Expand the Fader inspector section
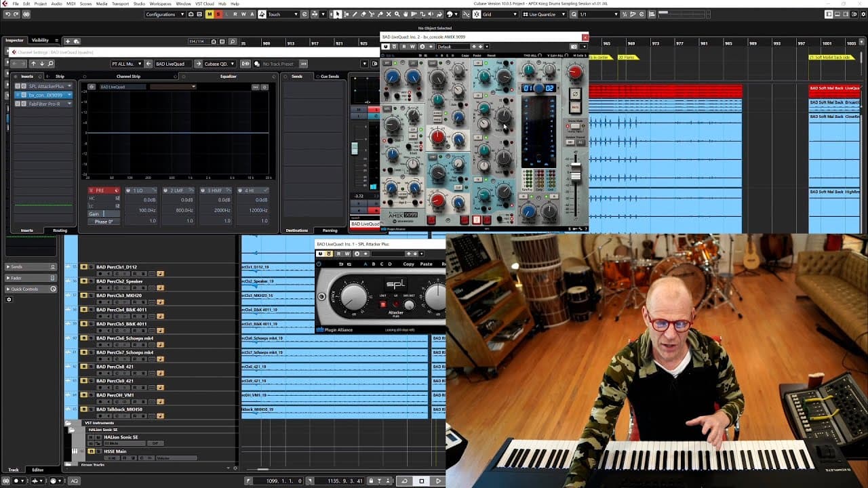Image resolution: width=868 pixels, height=488 pixels. click(x=31, y=278)
